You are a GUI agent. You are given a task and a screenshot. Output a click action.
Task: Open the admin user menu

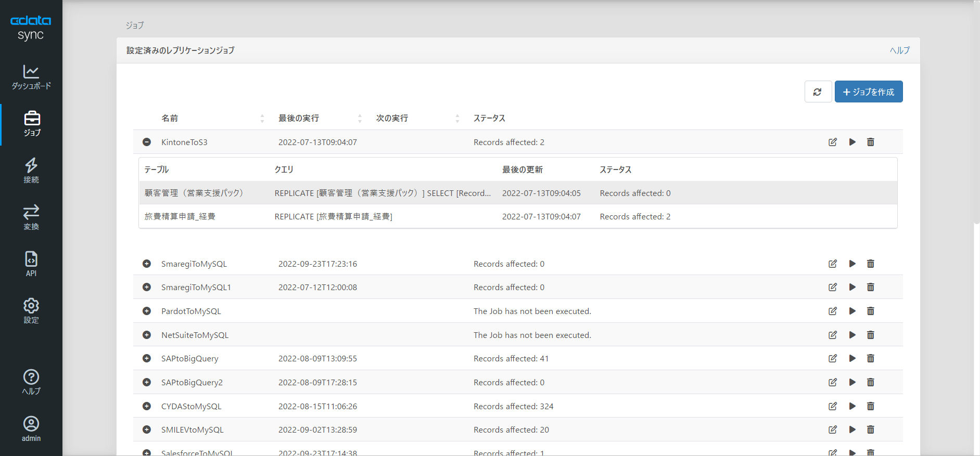(x=31, y=429)
